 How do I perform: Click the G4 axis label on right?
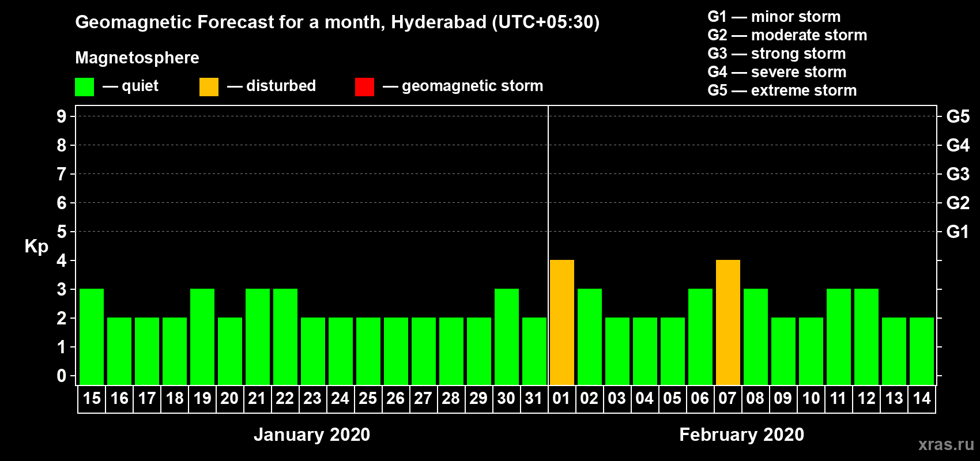point(958,145)
